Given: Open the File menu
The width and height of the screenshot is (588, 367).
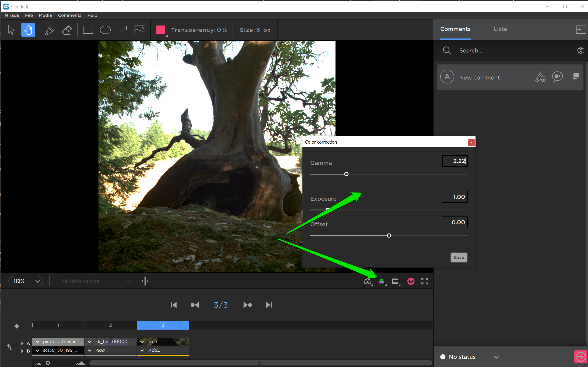Looking at the screenshot, I should 29,15.
